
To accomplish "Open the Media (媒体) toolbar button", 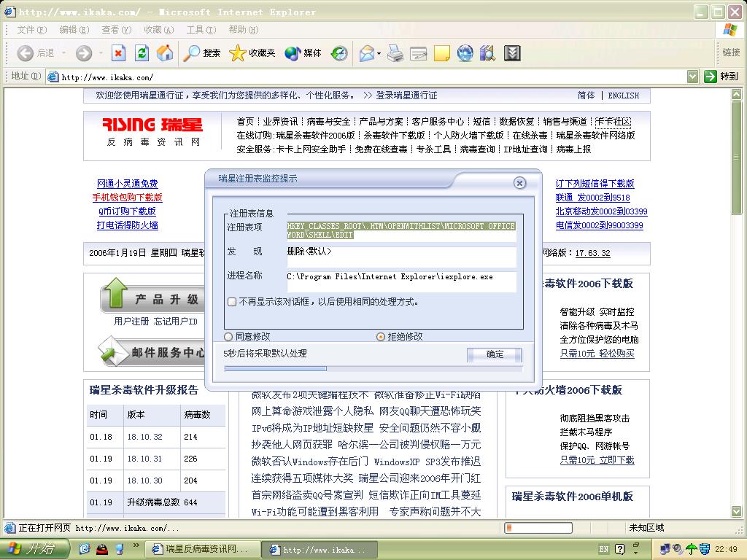I will click(303, 52).
